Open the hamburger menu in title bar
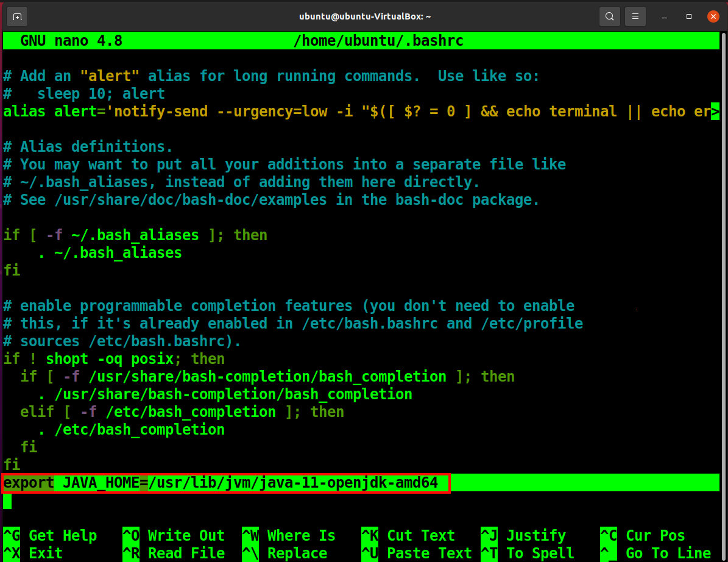 [x=635, y=16]
